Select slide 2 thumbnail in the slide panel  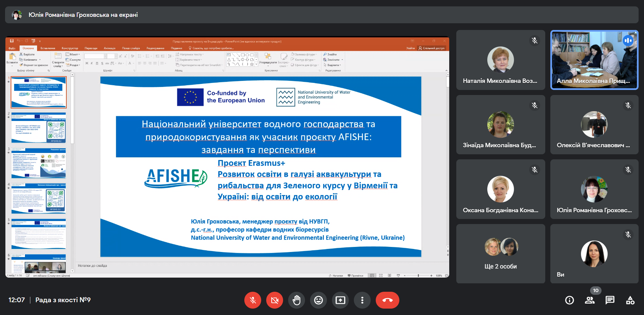point(38,128)
